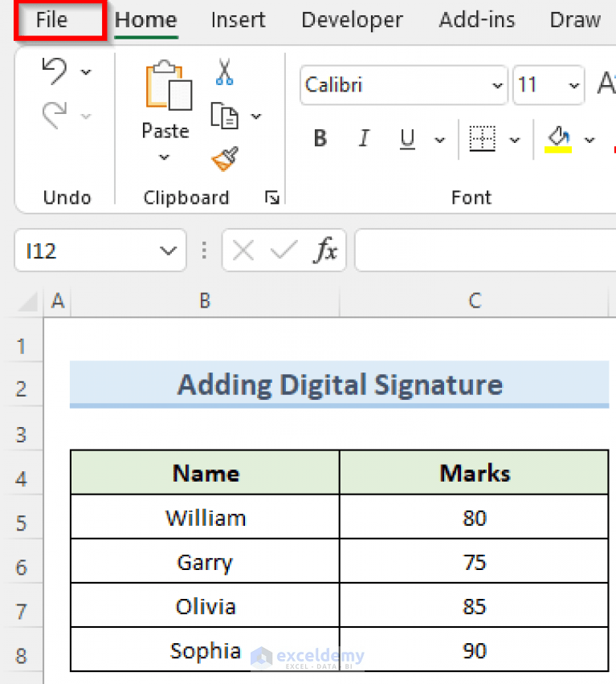The width and height of the screenshot is (616, 684).
Task: Expand the Paste options arrow
Action: (164, 157)
